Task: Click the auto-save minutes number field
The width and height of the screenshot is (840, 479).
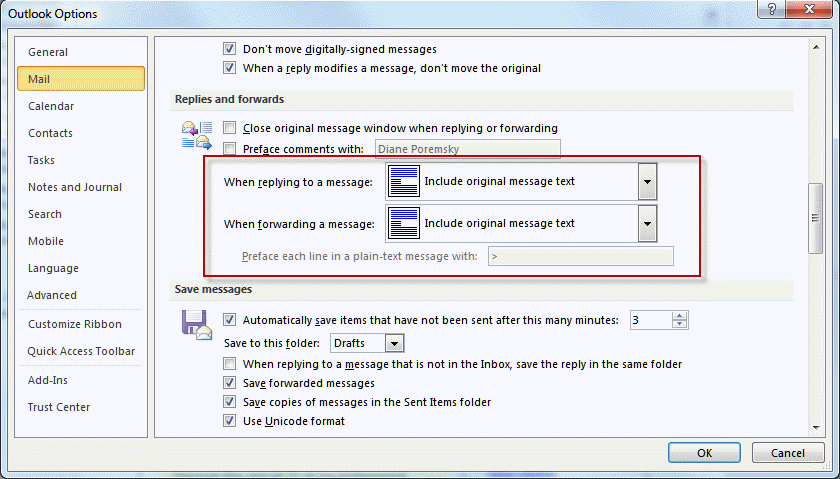Action: (651, 320)
